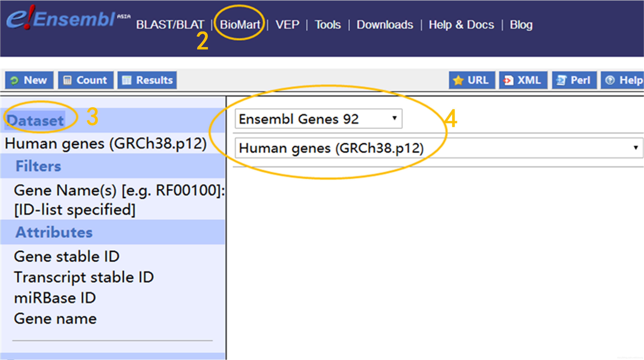This screenshot has width=644, height=360.
Task: Click the URL star icon
Action: coord(458,81)
